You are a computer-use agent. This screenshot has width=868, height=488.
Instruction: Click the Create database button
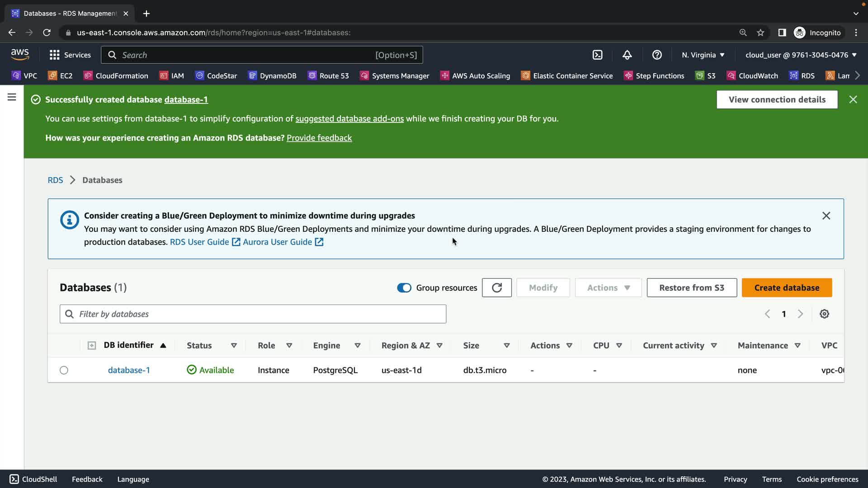tap(786, 288)
